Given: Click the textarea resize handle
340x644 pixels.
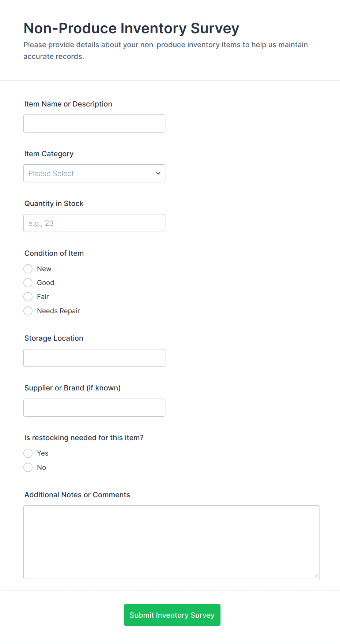Looking at the screenshot, I should click(316, 575).
